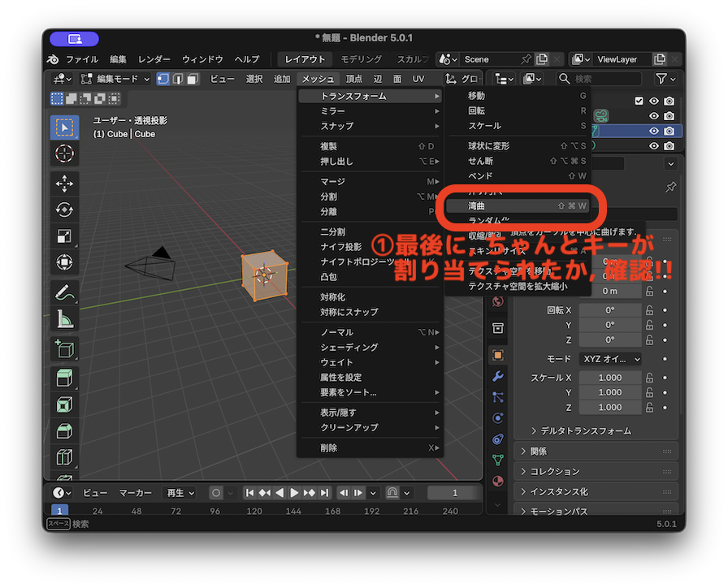The width and height of the screenshot is (728, 588).
Task: Choose the Move tool in the left toolbar
Action: [64, 184]
